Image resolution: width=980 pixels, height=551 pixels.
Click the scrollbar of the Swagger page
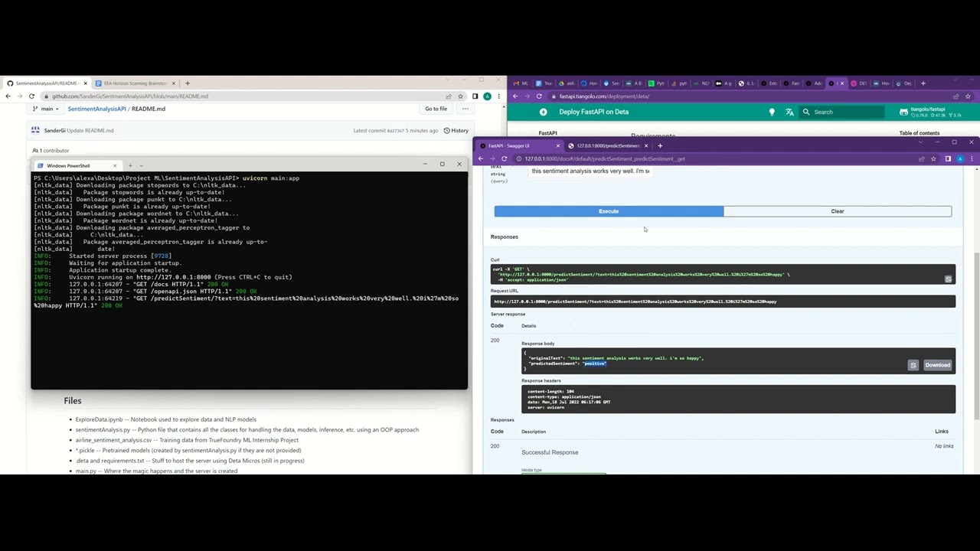976,337
